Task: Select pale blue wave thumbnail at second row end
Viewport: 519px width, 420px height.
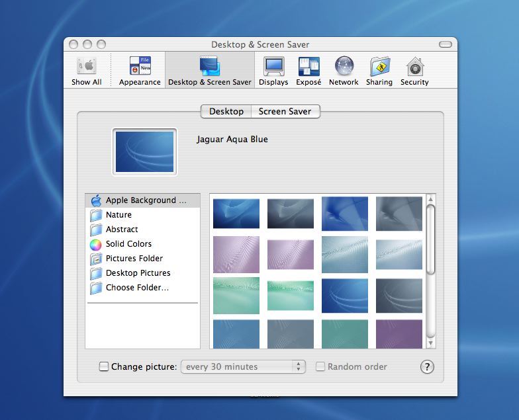Action: pos(399,255)
